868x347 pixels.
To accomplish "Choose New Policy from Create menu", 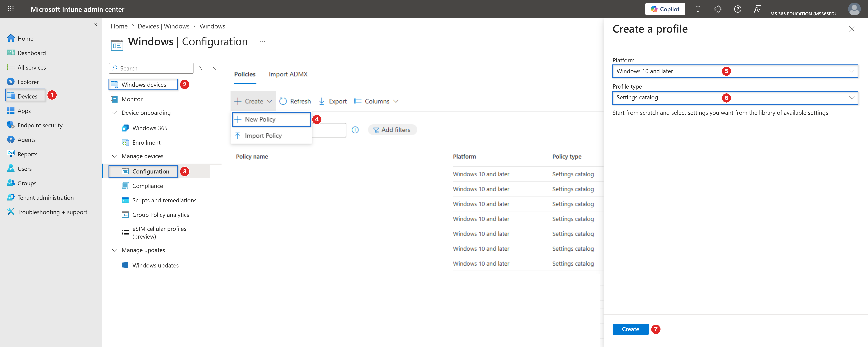I will [271, 119].
